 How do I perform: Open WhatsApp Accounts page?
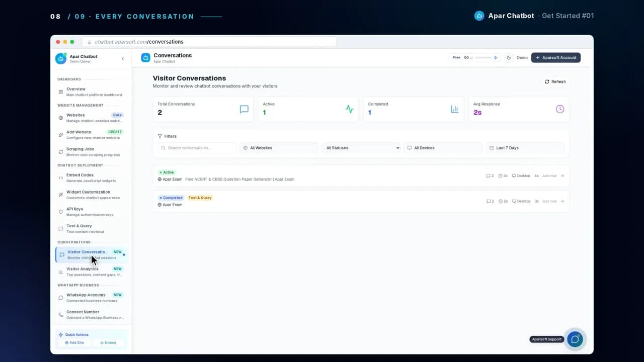pos(91,298)
